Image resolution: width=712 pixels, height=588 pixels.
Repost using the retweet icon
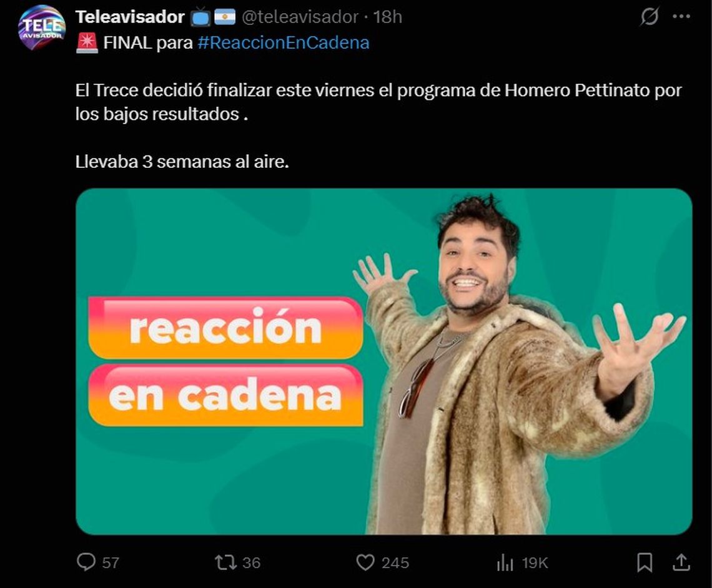(225, 562)
